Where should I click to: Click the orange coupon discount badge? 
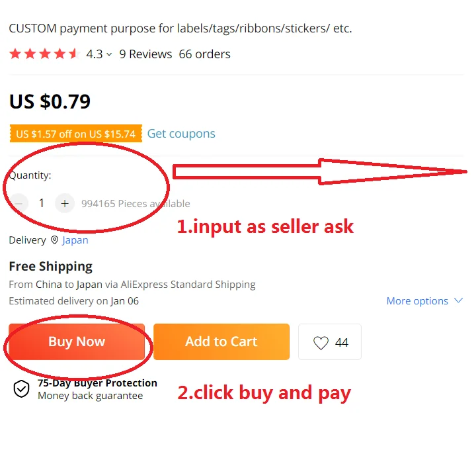tap(75, 134)
